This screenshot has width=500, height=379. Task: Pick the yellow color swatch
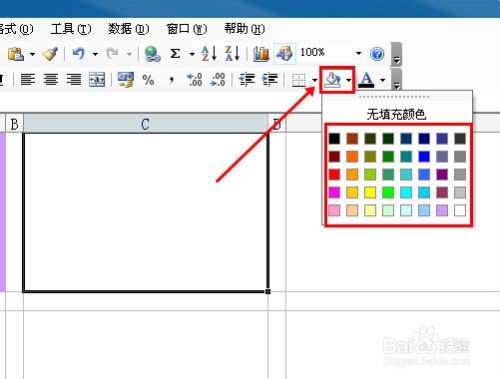click(370, 192)
